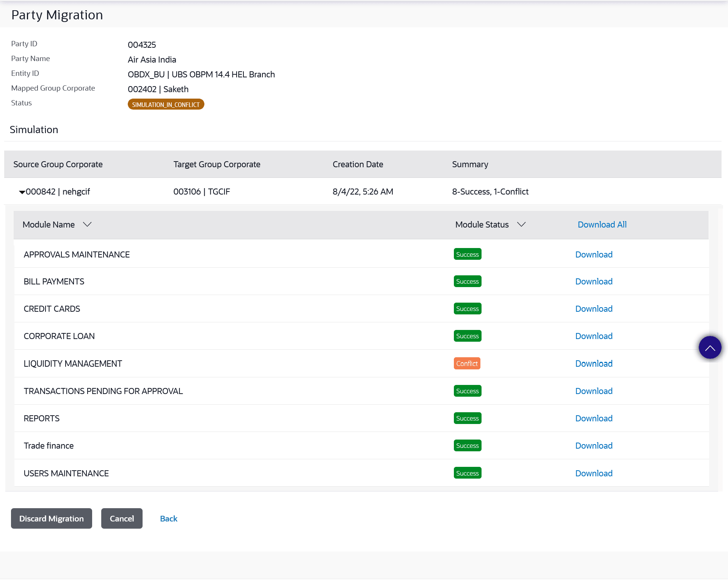Click the SIMULATION_IN_CONFLICT status badge
The image size is (728, 581).
[x=166, y=104]
